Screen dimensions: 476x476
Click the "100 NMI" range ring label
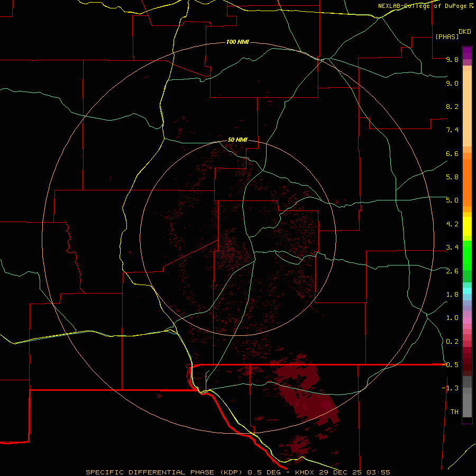237,42
